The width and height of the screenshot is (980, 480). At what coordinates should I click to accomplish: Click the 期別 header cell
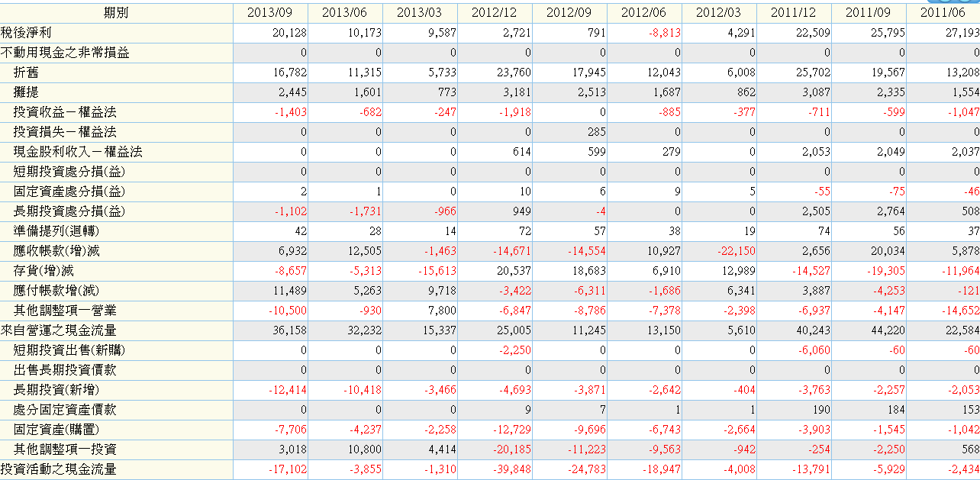coord(116,13)
